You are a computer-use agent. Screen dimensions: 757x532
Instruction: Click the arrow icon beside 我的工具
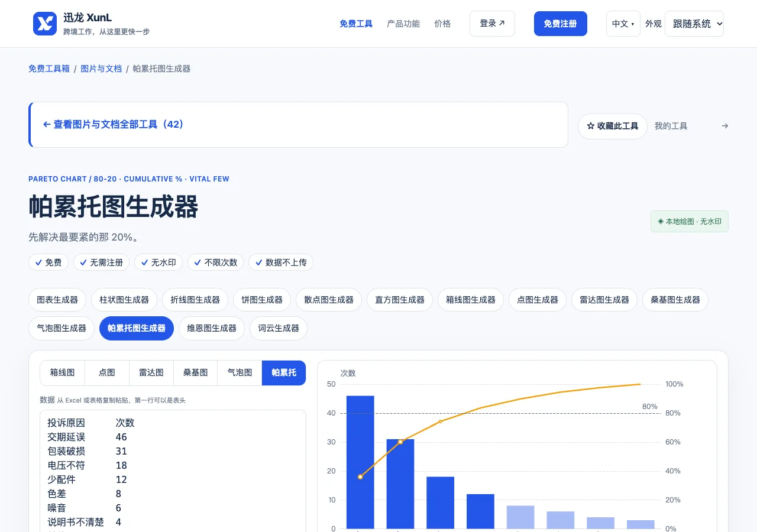coord(725,126)
